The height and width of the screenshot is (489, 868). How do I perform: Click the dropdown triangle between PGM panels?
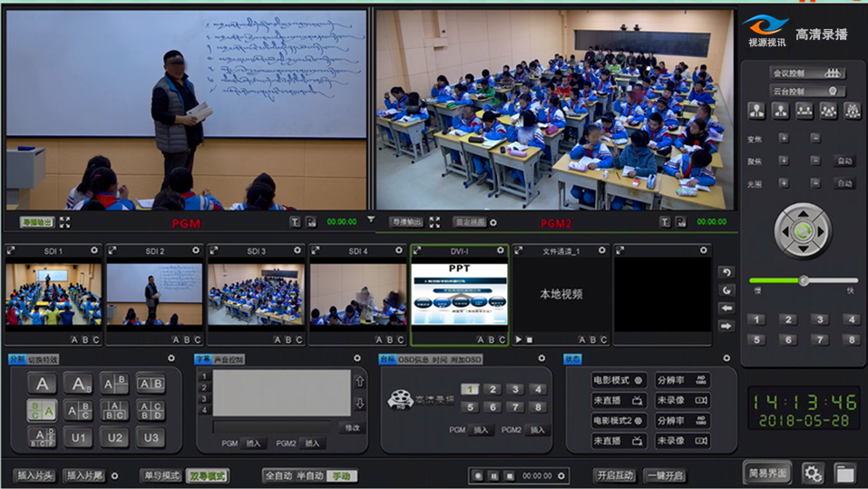(371, 220)
